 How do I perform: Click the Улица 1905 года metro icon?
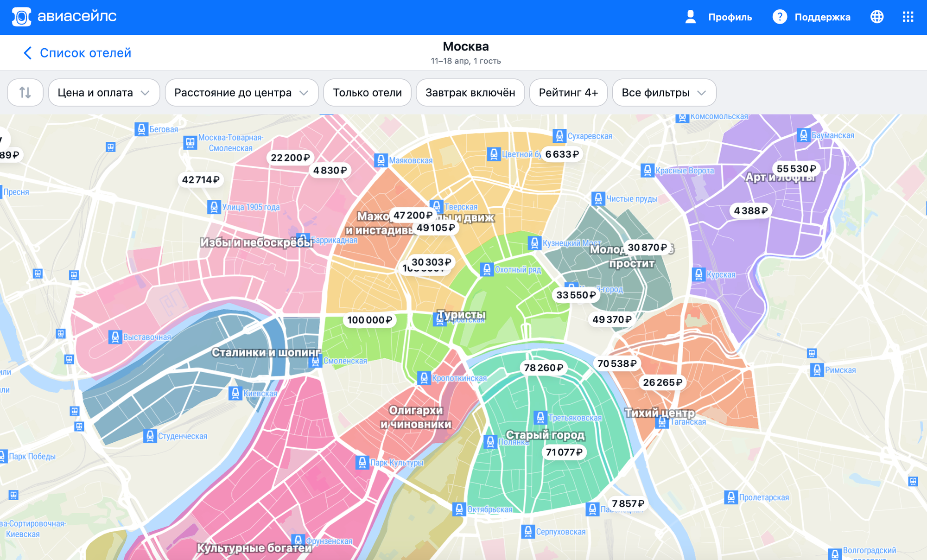[x=214, y=207]
